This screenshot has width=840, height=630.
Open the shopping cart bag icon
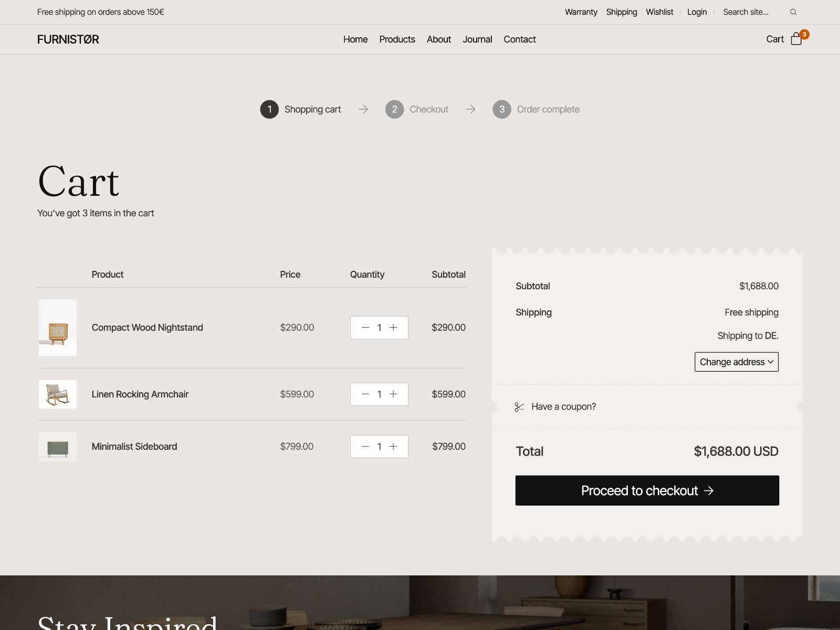tap(796, 39)
